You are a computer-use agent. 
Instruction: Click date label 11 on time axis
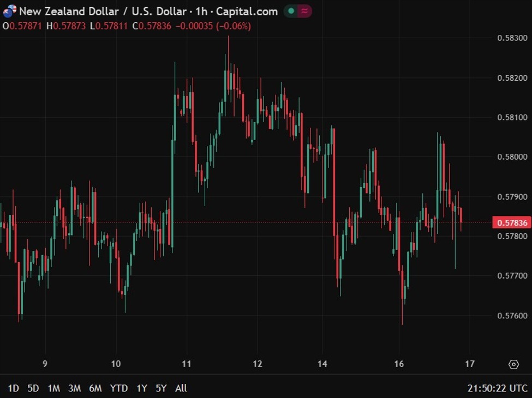click(x=187, y=364)
